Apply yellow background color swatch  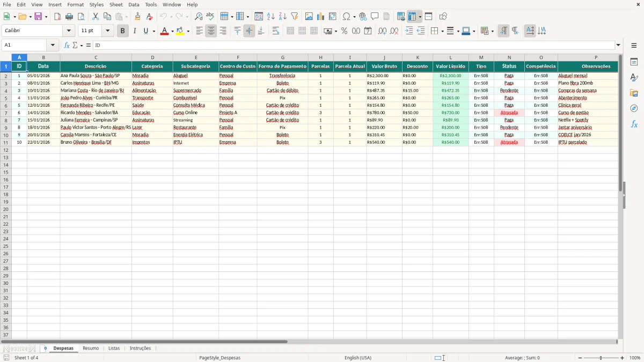[x=180, y=31]
